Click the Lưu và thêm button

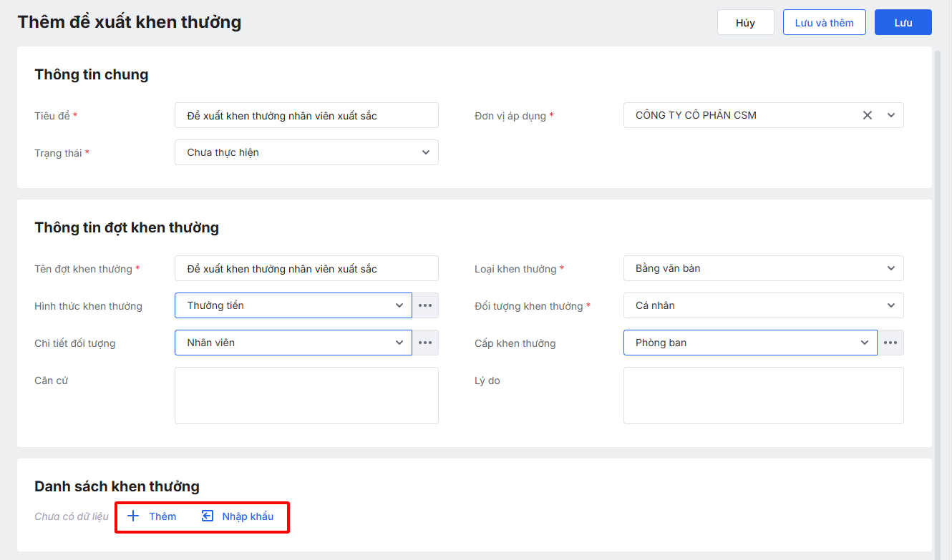pos(824,23)
